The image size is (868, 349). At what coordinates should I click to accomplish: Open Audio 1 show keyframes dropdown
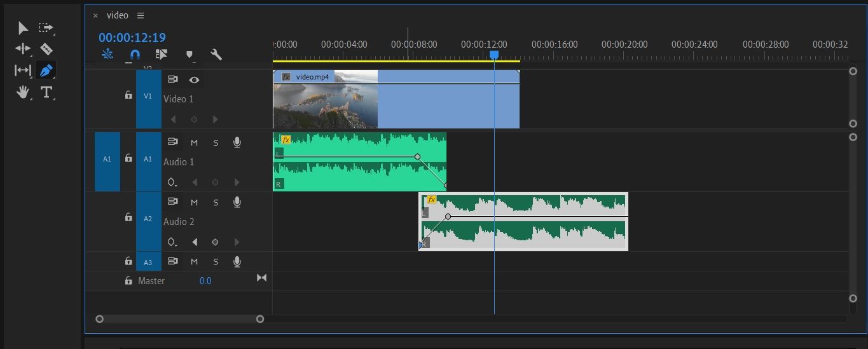pyautogui.click(x=172, y=182)
